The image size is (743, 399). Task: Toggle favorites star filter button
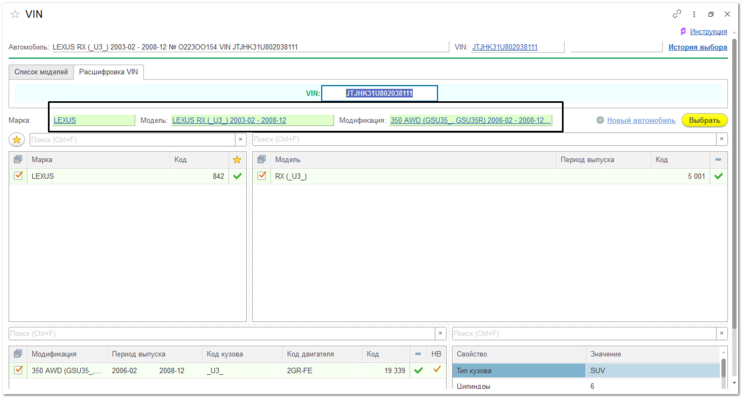[x=17, y=140]
